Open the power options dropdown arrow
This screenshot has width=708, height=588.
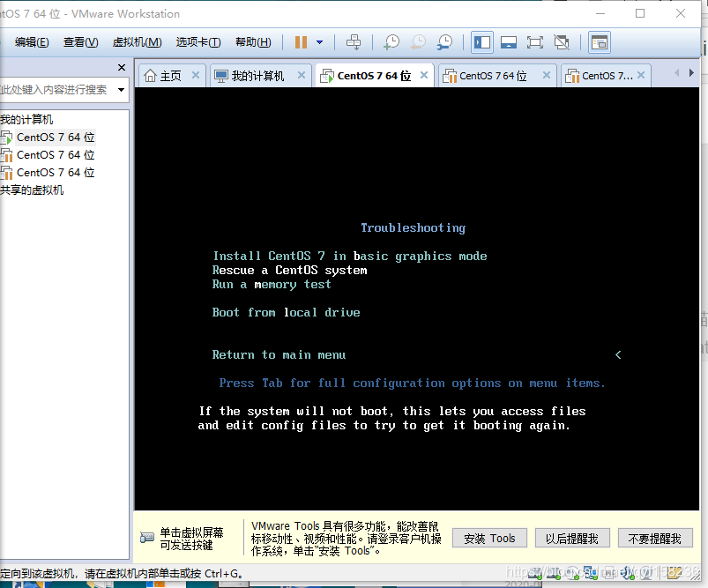click(x=320, y=42)
